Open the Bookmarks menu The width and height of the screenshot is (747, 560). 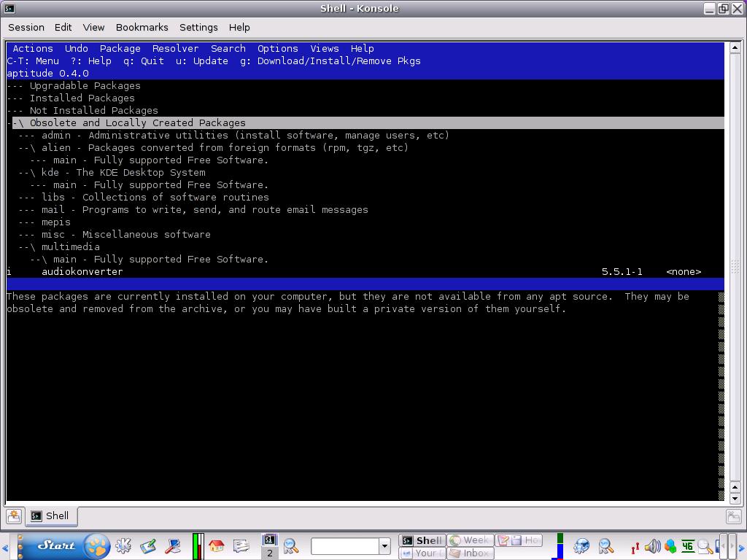point(142,27)
